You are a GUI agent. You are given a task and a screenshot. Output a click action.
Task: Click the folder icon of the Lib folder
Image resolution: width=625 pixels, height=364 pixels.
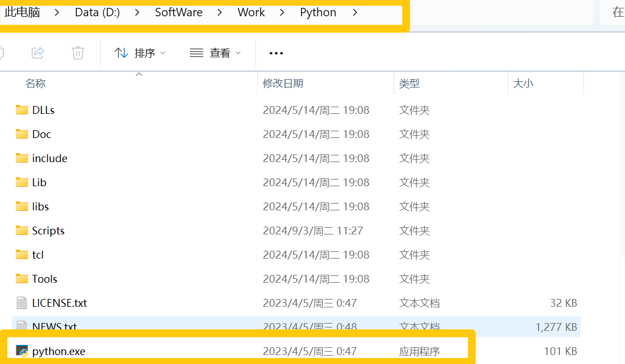point(22,182)
